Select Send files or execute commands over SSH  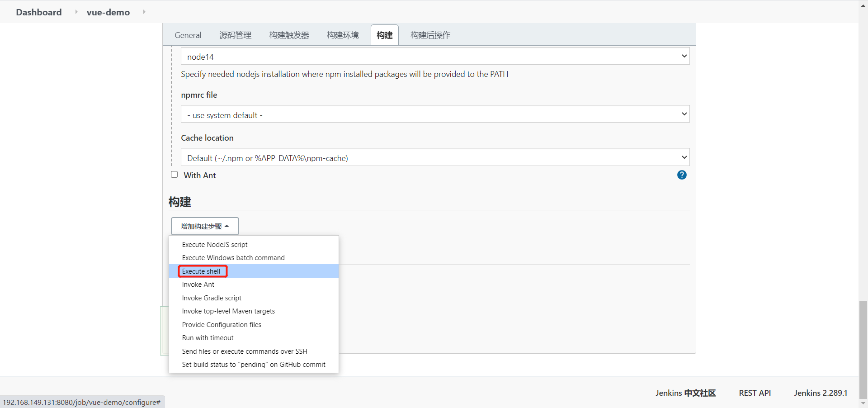254,351
